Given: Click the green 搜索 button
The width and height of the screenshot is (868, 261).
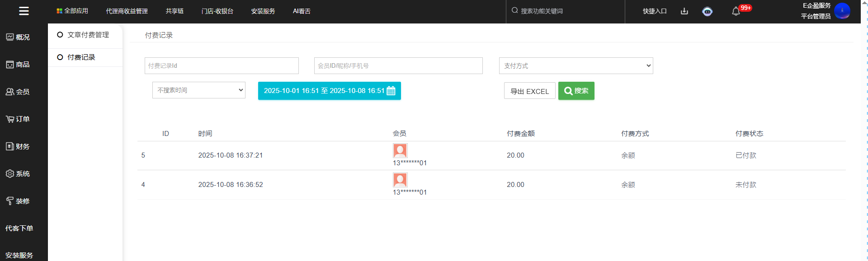Looking at the screenshot, I should [x=576, y=91].
